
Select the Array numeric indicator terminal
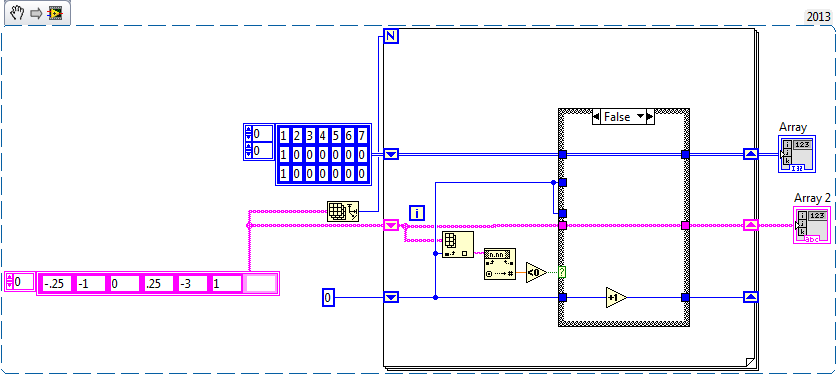[796, 154]
